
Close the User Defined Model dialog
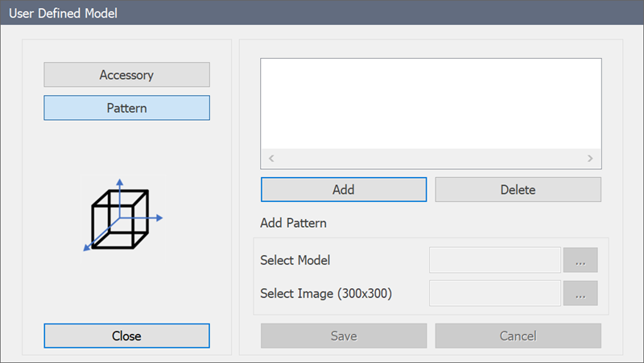click(x=126, y=336)
